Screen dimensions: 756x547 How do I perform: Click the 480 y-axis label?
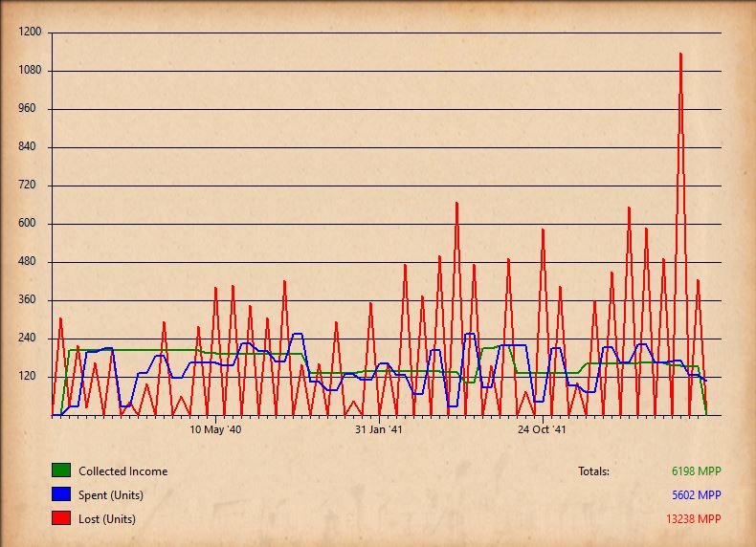click(x=28, y=262)
